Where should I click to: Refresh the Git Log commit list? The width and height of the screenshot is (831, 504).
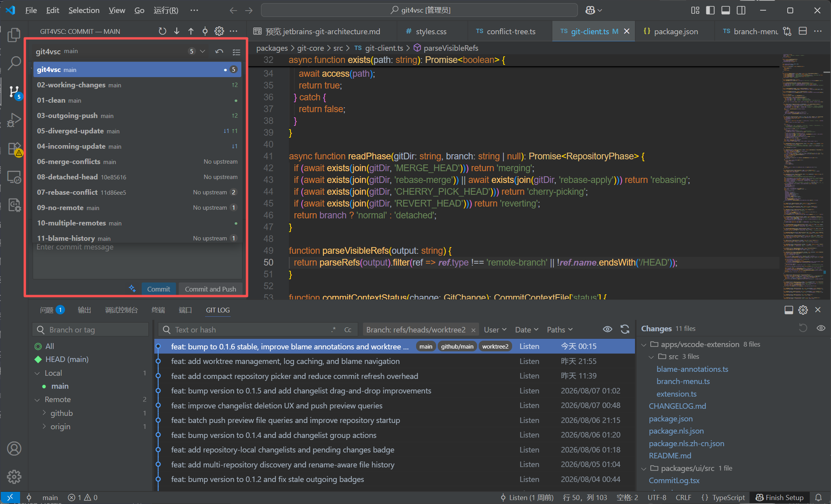tap(625, 329)
